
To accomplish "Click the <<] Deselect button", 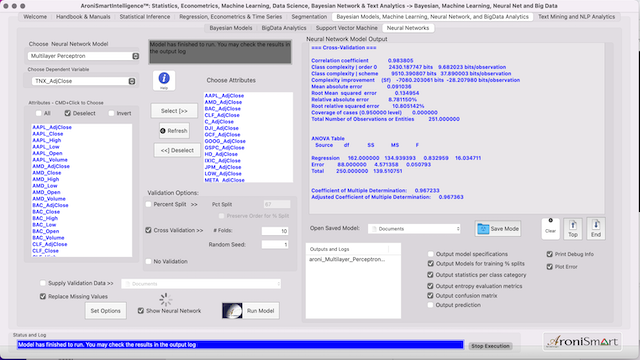I will coord(177,150).
